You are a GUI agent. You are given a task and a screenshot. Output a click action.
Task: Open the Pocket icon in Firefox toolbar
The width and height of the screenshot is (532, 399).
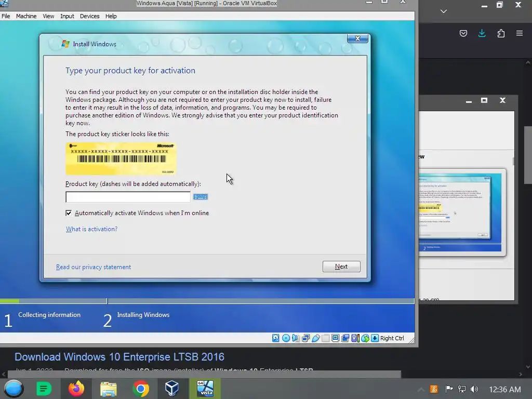coord(463,33)
